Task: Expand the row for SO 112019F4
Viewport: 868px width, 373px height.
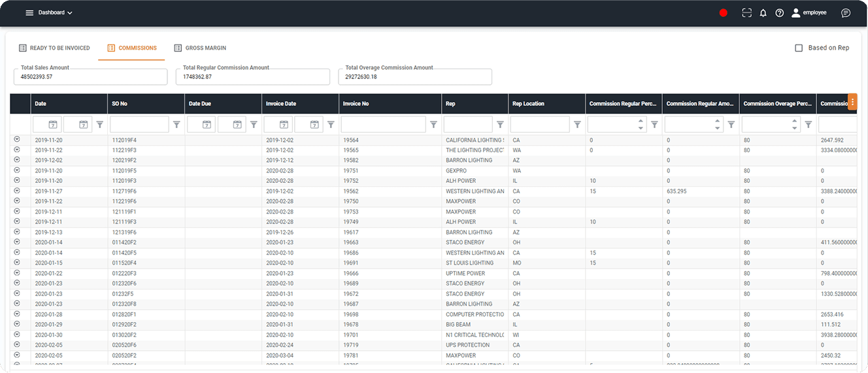Action: 17,139
